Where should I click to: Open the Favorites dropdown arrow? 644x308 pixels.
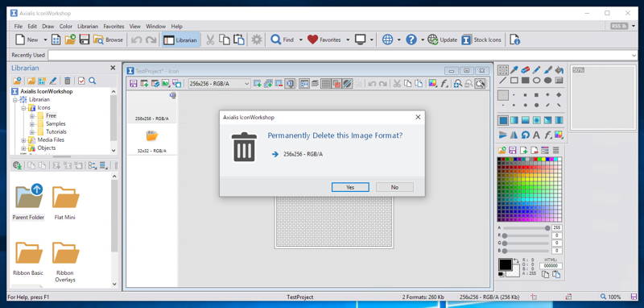click(x=348, y=40)
